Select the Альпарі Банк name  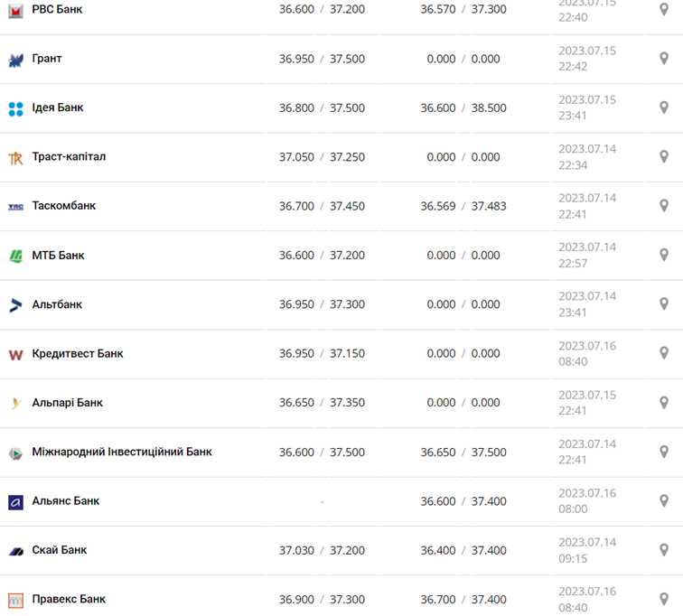click(67, 403)
